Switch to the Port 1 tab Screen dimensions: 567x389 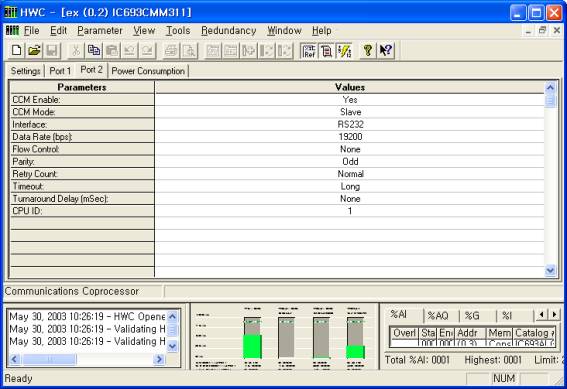[x=60, y=71]
